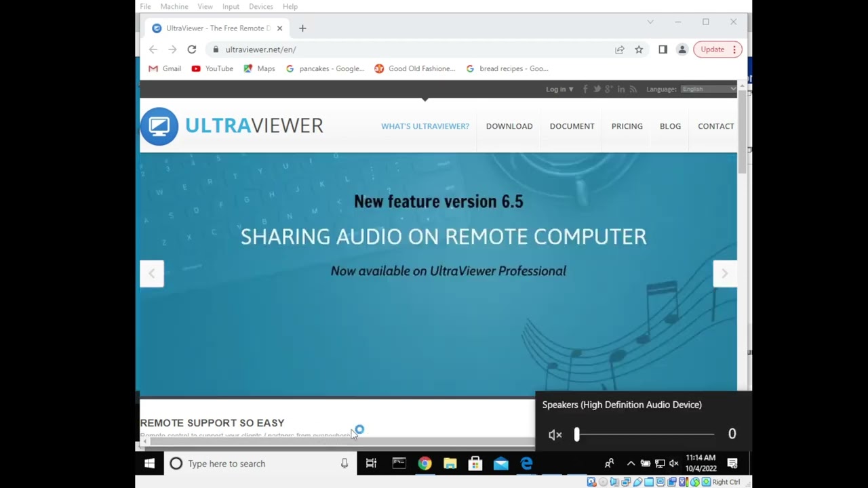Click the Windows search box
Viewport: 868px width, 488px height.
260,464
